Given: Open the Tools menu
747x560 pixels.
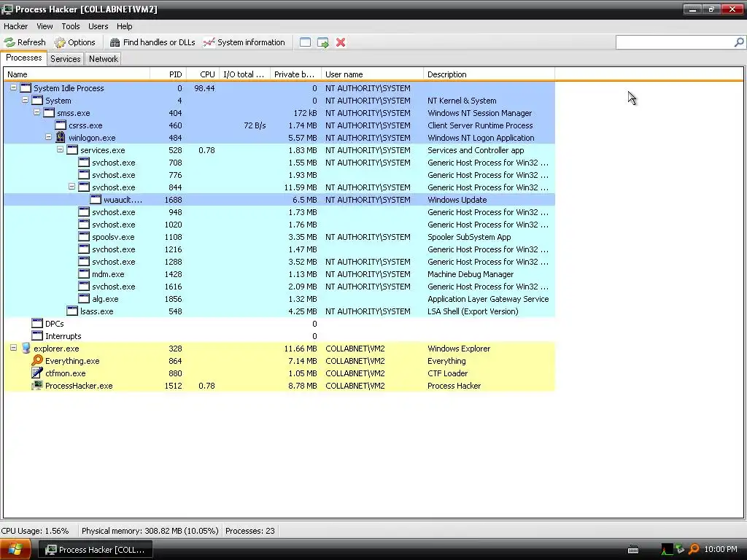Looking at the screenshot, I should tap(71, 26).
